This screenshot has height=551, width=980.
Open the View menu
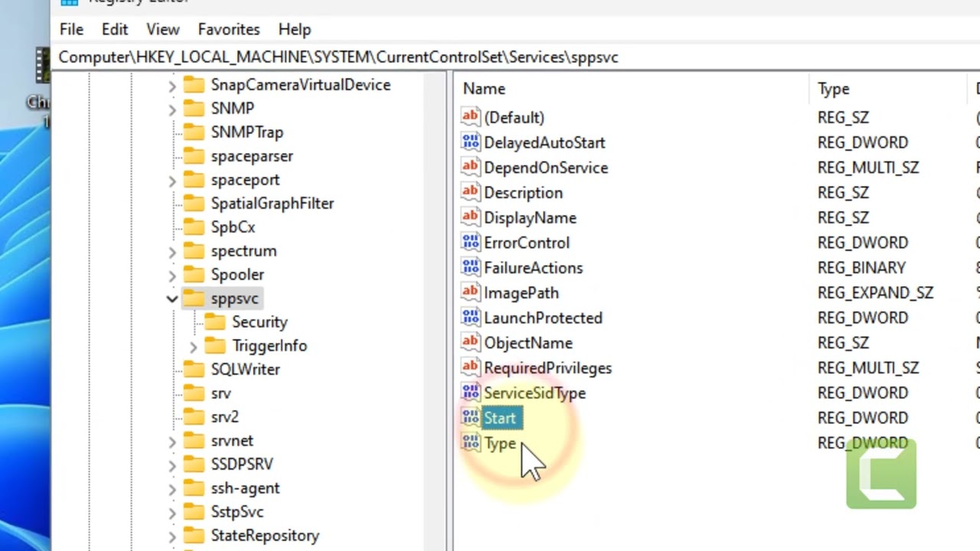pyautogui.click(x=163, y=29)
